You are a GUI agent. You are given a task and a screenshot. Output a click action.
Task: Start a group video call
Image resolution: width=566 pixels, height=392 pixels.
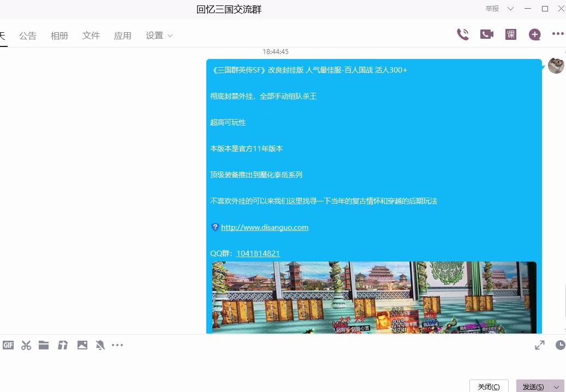(487, 34)
